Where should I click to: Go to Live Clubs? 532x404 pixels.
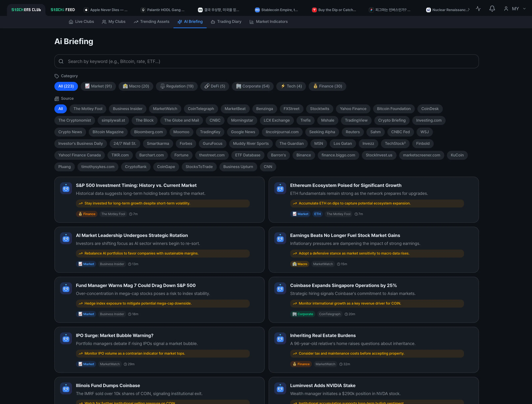81,22
